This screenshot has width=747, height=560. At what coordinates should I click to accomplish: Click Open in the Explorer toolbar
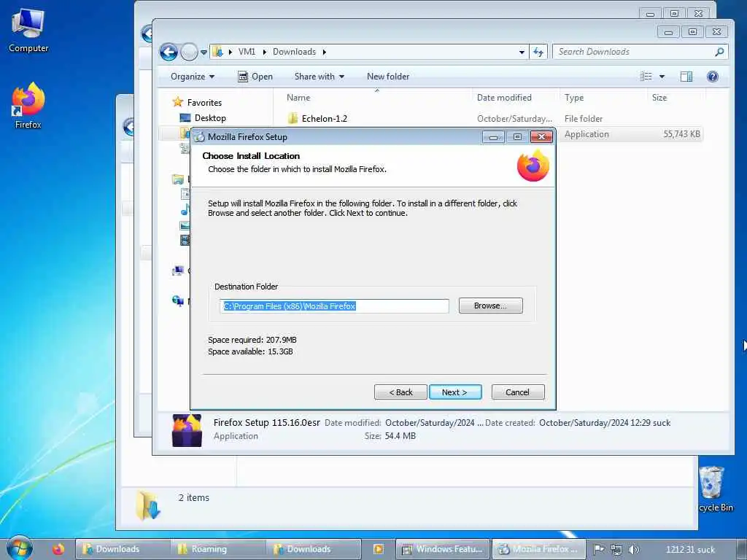(255, 76)
